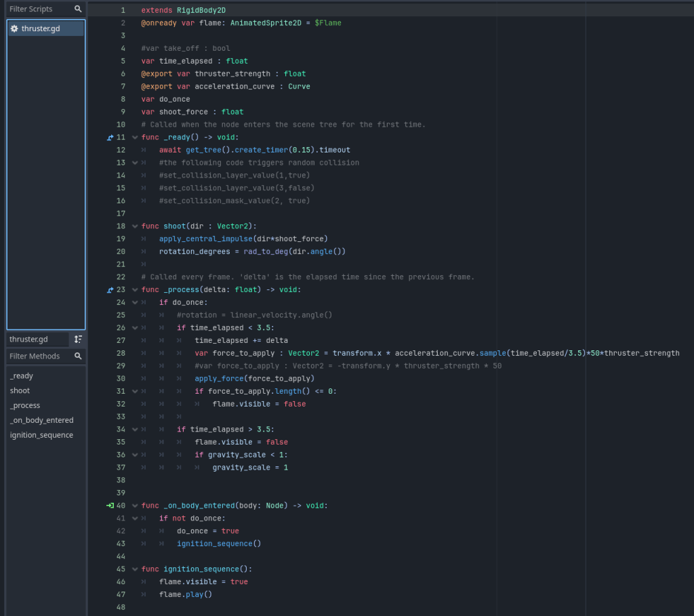
Task: Toggle alphabetical sorting of the methods list
Action: [79, 339]
